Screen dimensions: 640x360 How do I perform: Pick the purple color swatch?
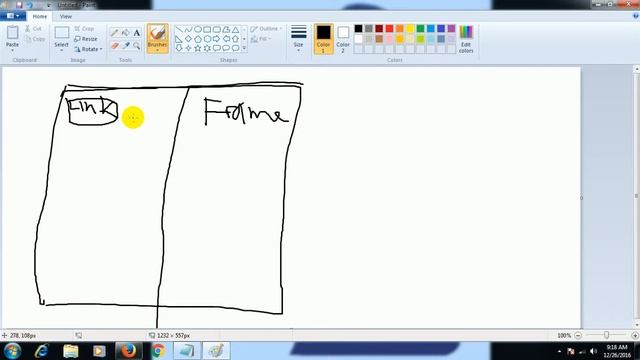[x=451, y=29]
